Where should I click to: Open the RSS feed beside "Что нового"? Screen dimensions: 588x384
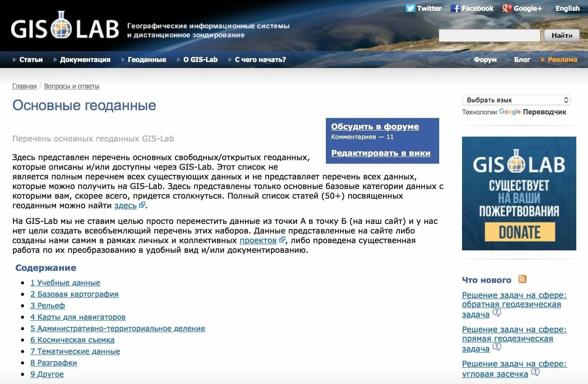pos(522,279)
